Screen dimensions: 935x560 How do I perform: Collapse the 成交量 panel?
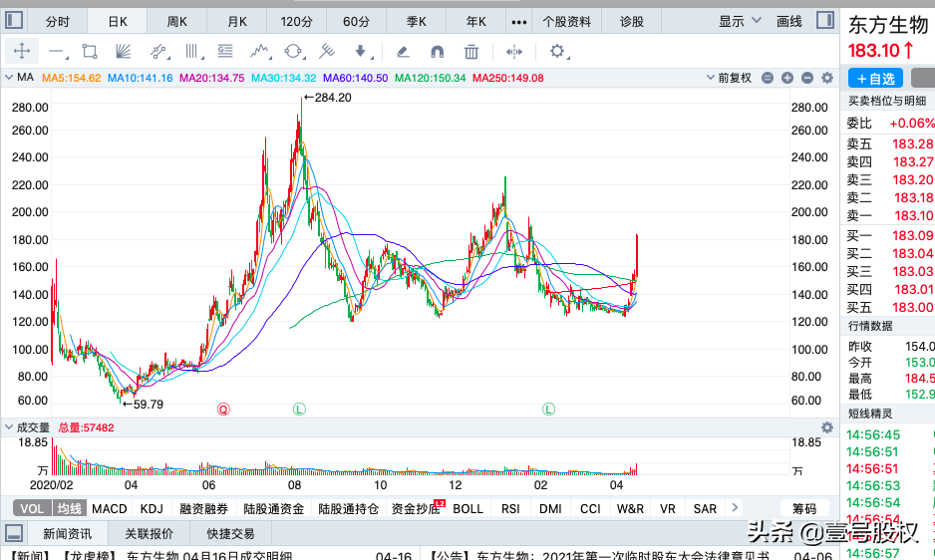coord(9,427)
